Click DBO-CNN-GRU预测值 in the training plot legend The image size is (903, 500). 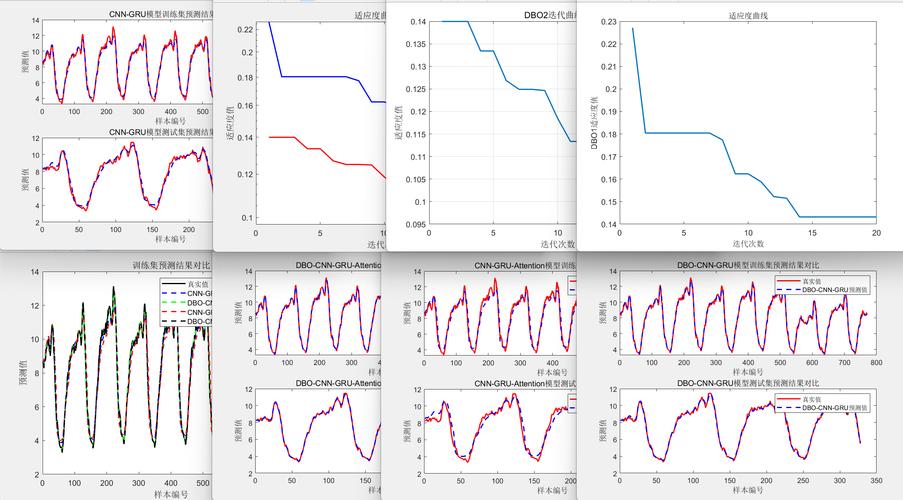pos(834,290)
